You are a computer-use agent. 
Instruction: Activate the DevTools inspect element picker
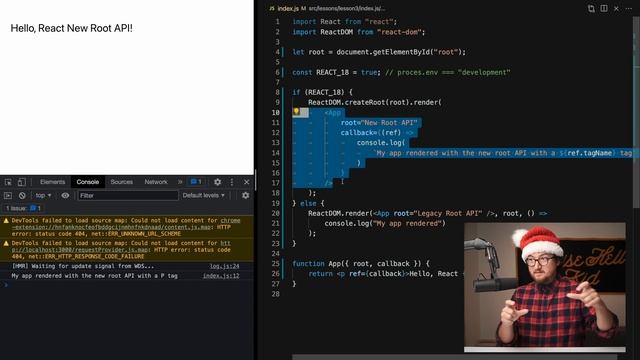(8, 182)
